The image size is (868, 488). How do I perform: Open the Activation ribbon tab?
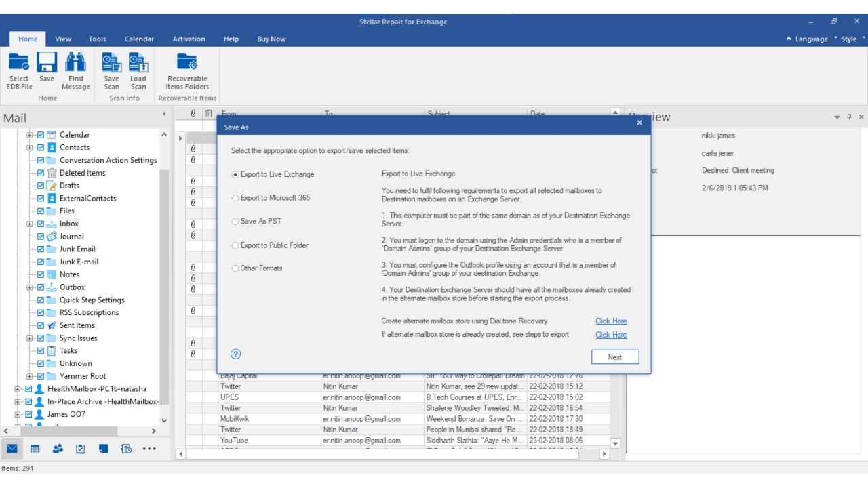(x=189, y=39)
